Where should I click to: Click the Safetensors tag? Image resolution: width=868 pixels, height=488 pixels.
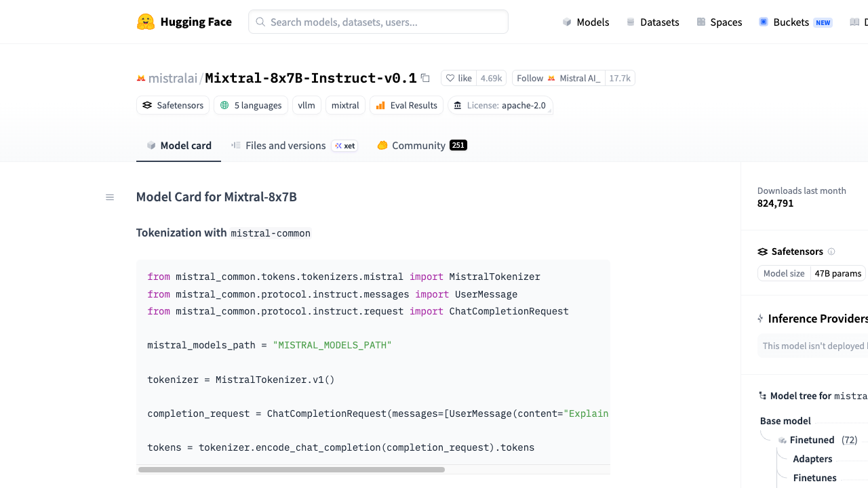pos(173,105)
